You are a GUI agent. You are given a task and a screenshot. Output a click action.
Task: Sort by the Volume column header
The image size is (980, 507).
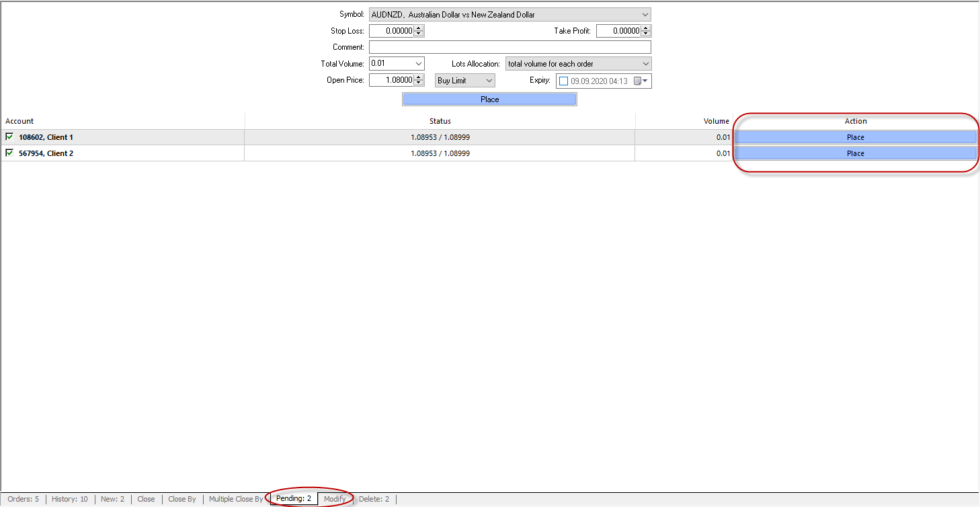pos(716,121)
